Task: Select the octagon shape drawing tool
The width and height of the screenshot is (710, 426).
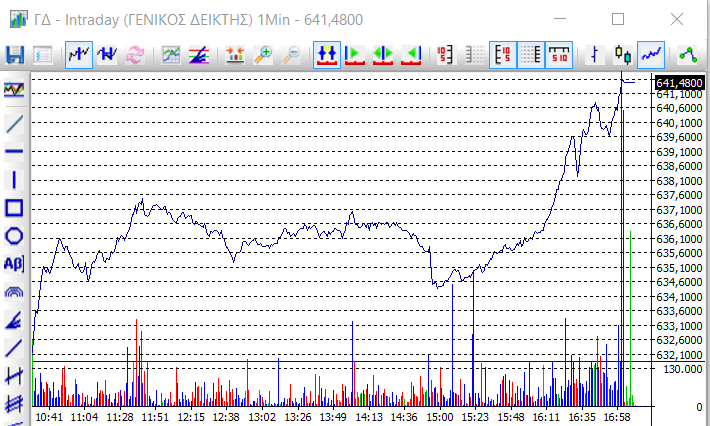Action: [14, 236]
